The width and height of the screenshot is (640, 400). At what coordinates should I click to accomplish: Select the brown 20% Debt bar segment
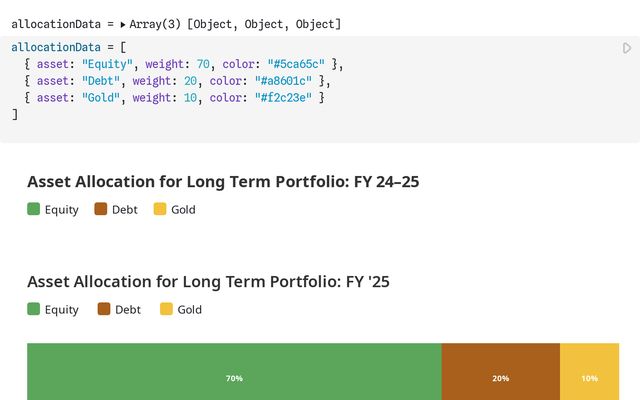tap(501, 371)
